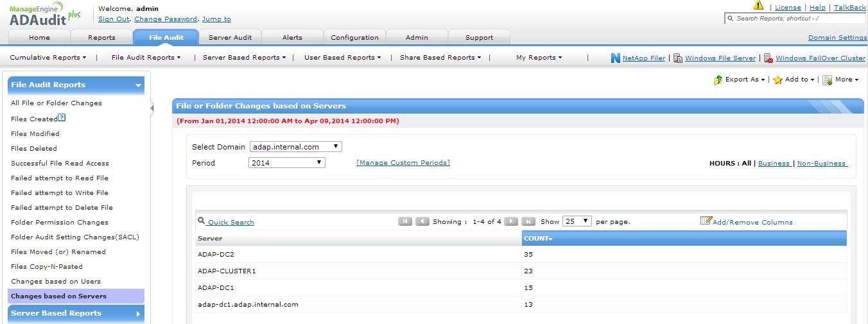The height and width of the screenshot is (324, 868).
Task: Click the Jump to link
Action: pyautogui.click(x=216, y=19)
